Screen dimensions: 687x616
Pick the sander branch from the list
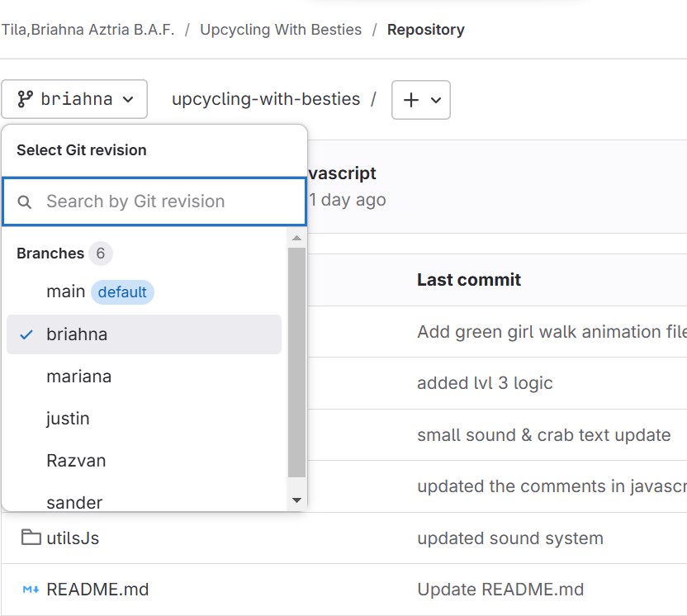[74, 502]
